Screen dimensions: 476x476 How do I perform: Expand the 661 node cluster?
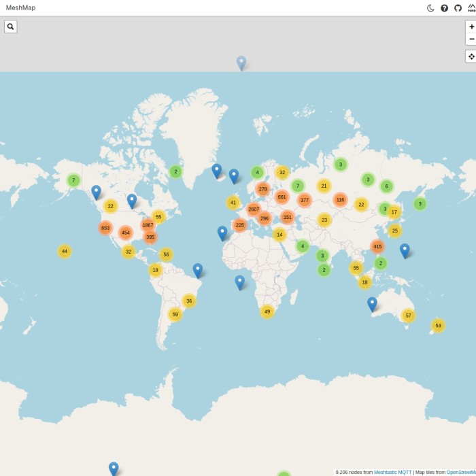point(282,197)
